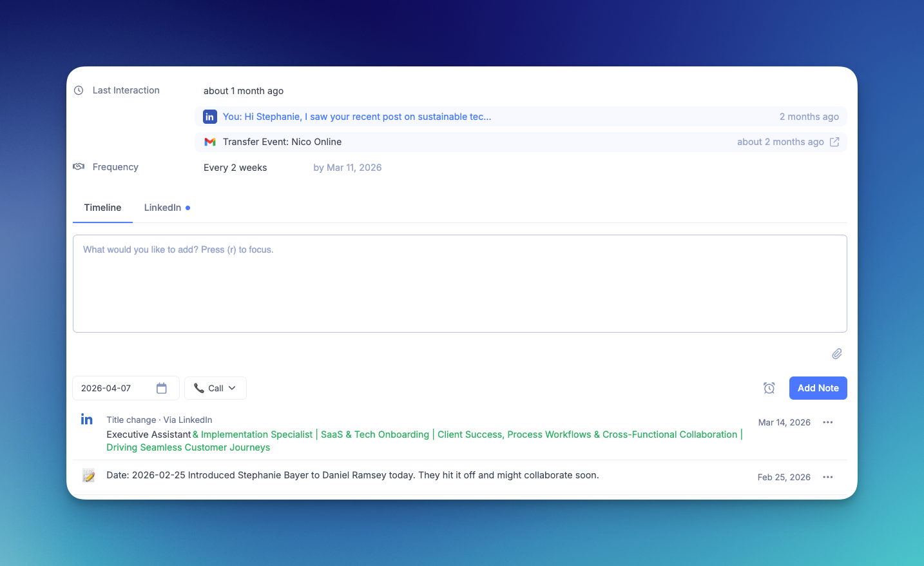Open more options for Feb 25, 2026 note
The image size is (924, 566).
[x=828, y=477]
